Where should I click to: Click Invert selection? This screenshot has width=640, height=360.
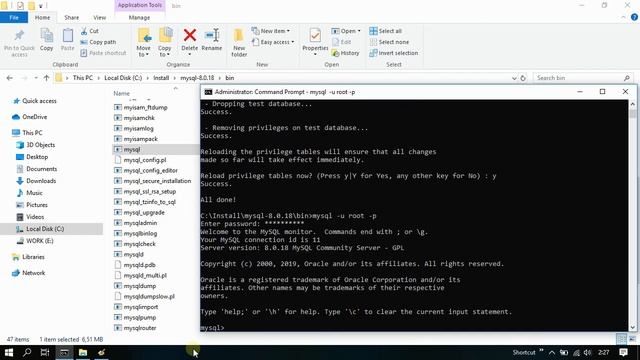point(394,53)
